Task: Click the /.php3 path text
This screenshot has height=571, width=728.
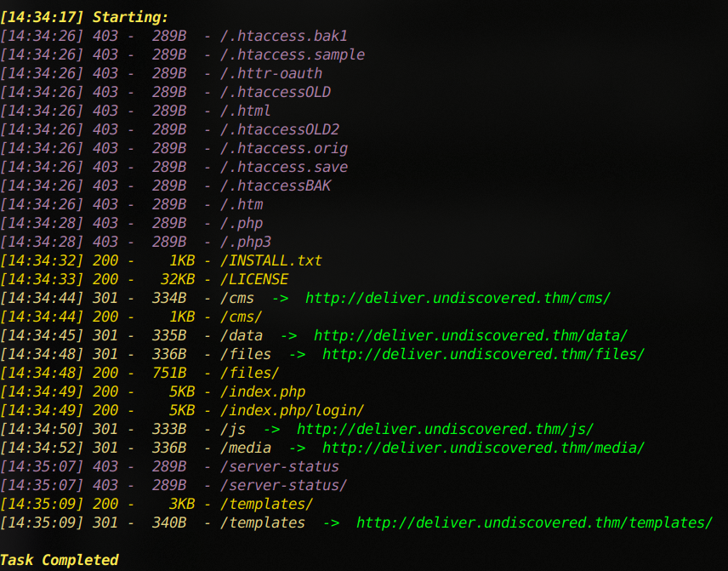Action: 246,242
